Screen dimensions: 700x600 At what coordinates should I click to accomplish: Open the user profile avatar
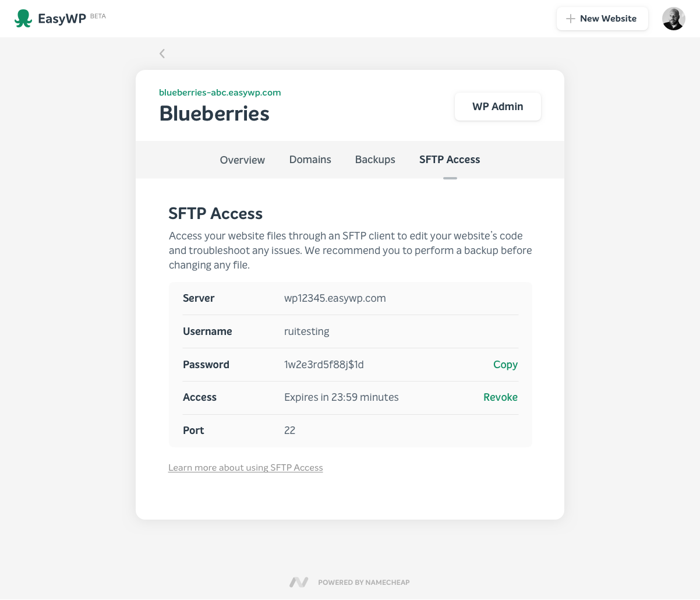(x=673, y=18)
